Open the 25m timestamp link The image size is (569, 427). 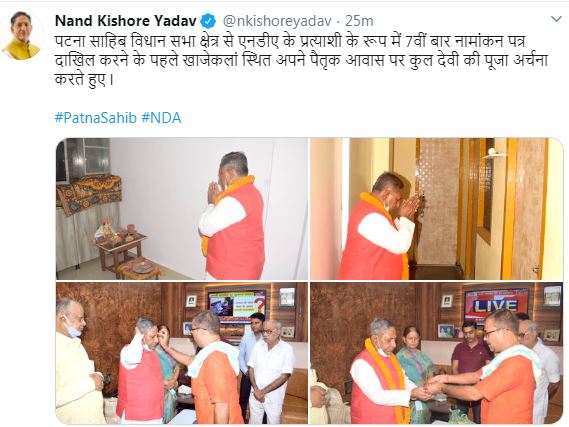[x=359, y=21]
